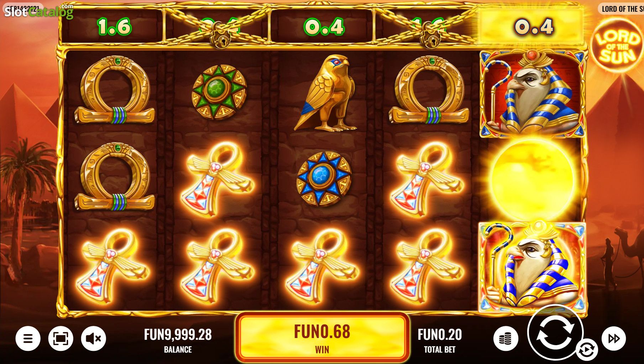Open the bet settings coin icon
Viewport: 644px width, 364px height.
(x=506, y=338)
